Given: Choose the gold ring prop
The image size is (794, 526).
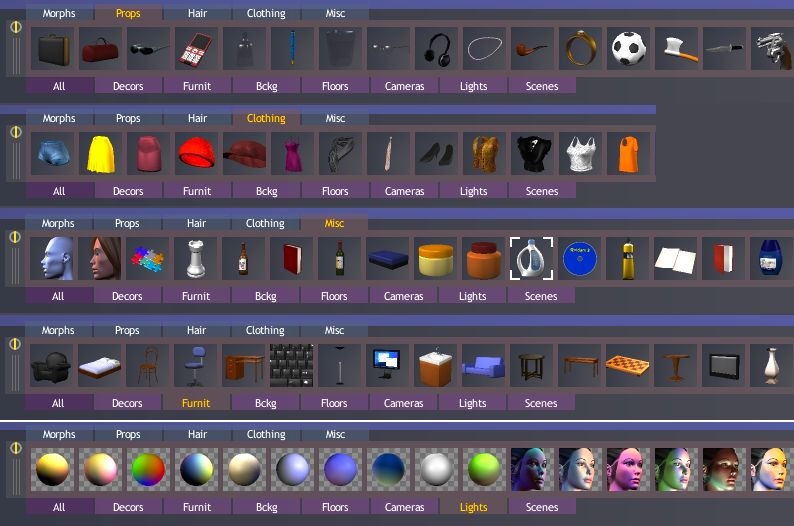Looking at the screenshot, I should (x=580, y=49).
